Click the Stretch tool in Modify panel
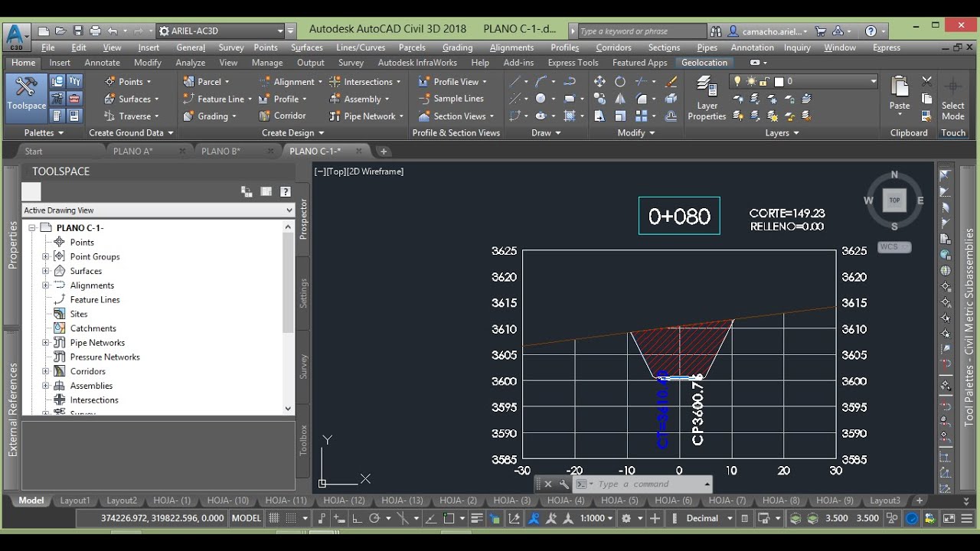Viewport: 980px width, 551px height. [599, 116]
